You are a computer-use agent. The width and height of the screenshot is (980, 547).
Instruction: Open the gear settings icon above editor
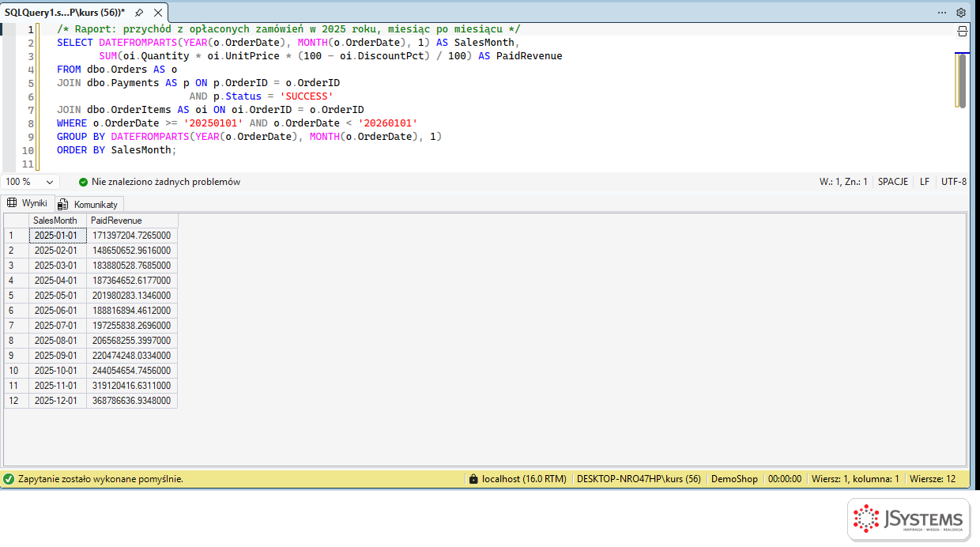click(x=961, y=13)
